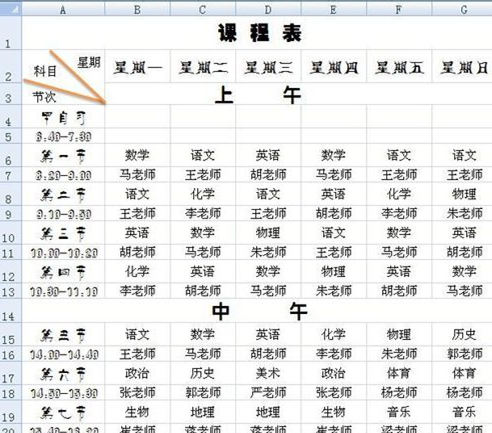Click the 14:00-14:40 time cell
The image size is (492, 433).
(63, 353)
